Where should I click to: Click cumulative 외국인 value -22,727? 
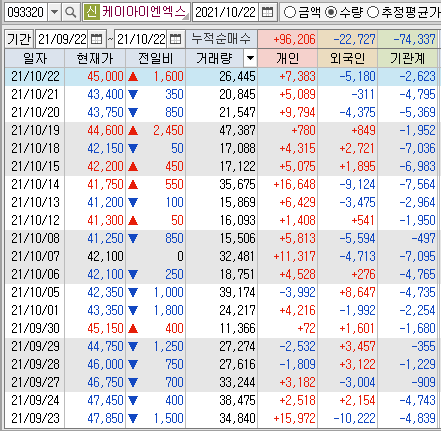pyautogui.click(x=354, y=39)
